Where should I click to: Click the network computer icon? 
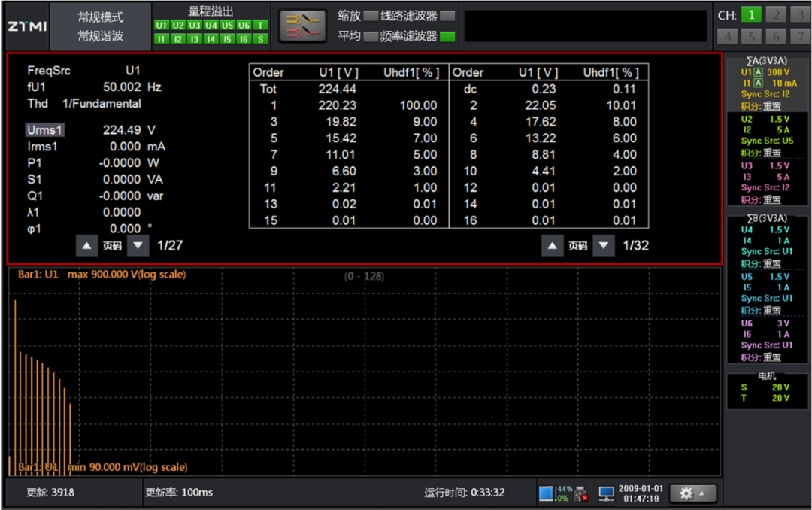tap(606, 493)
